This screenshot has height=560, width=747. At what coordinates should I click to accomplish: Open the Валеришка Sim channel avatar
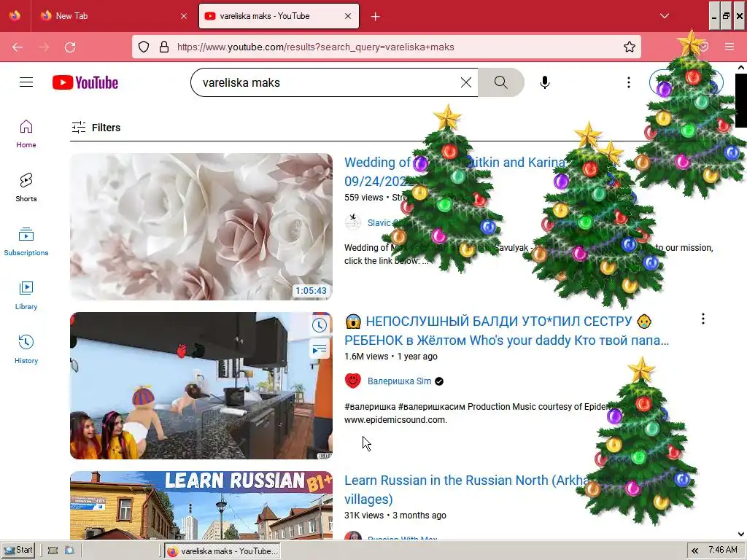(352, 381)
